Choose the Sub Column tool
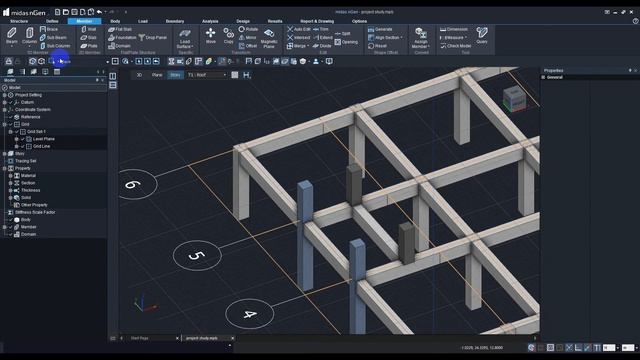The height and width of the screenshot is (360, 640). click(55, 46)
